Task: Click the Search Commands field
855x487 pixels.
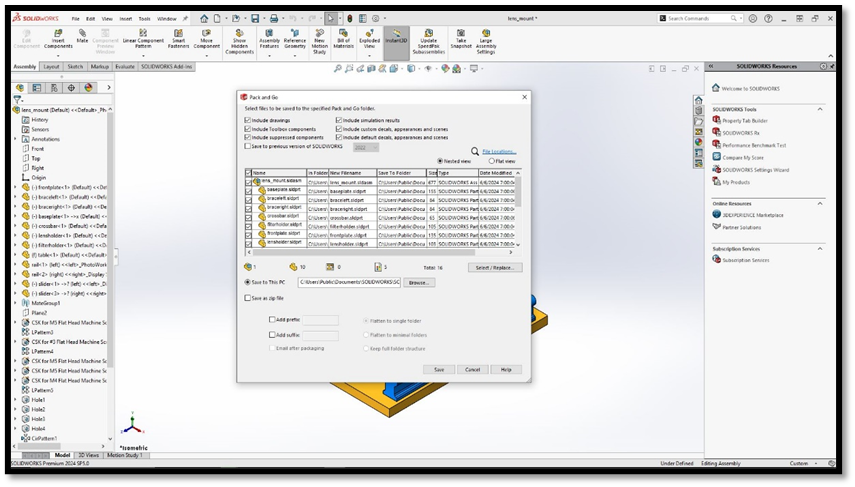Action: [x=700, y=19]
